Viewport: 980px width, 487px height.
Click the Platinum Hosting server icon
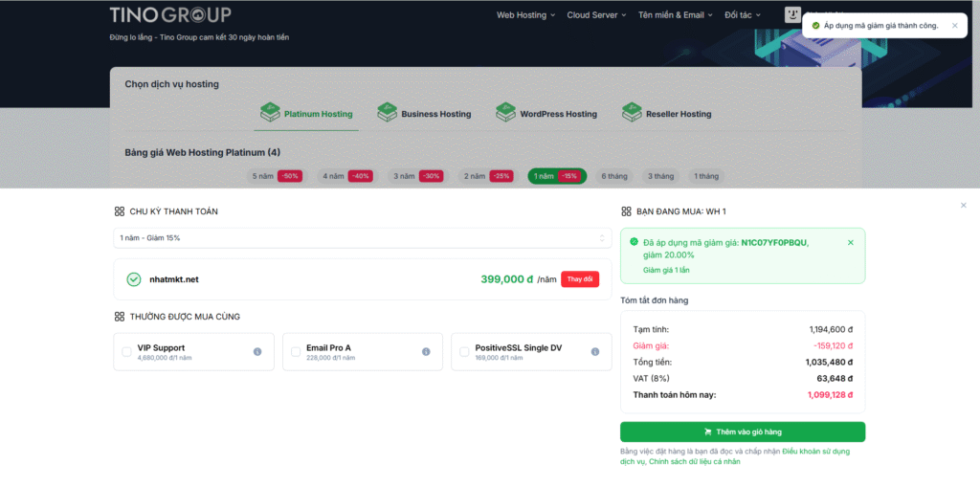tap(270, 113)
